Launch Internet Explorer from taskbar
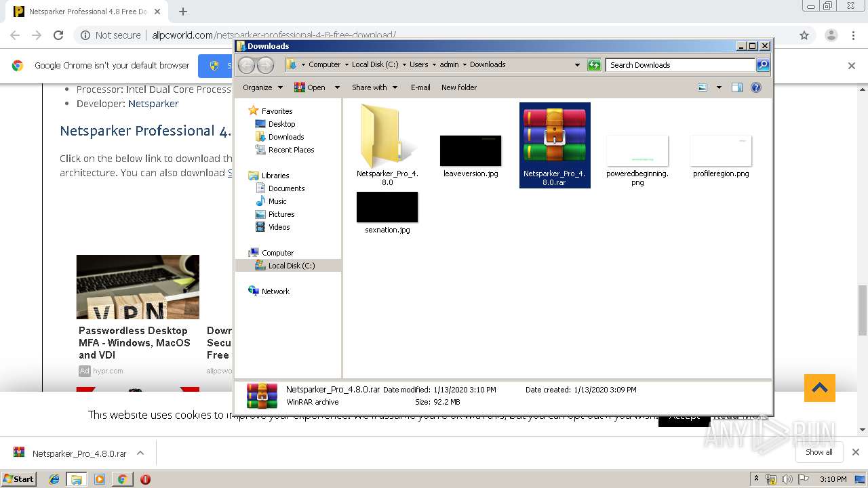The image size is (868, 488). (54, 479)
